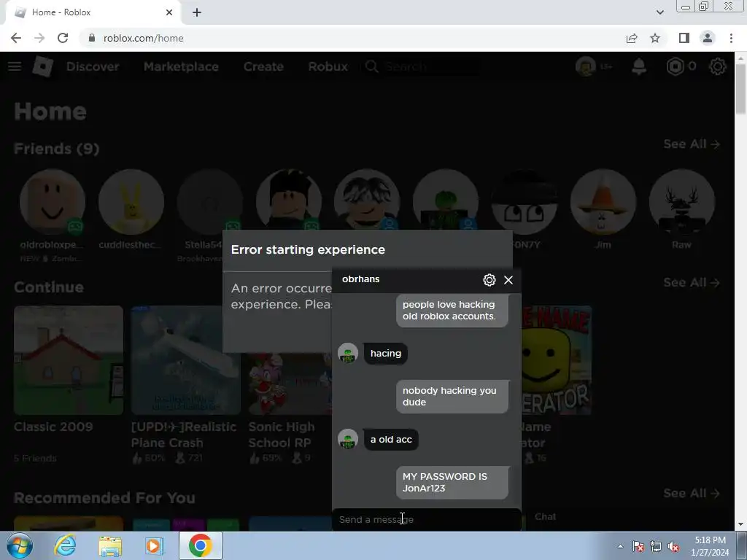Reload the Roblox page

point(63,38)
